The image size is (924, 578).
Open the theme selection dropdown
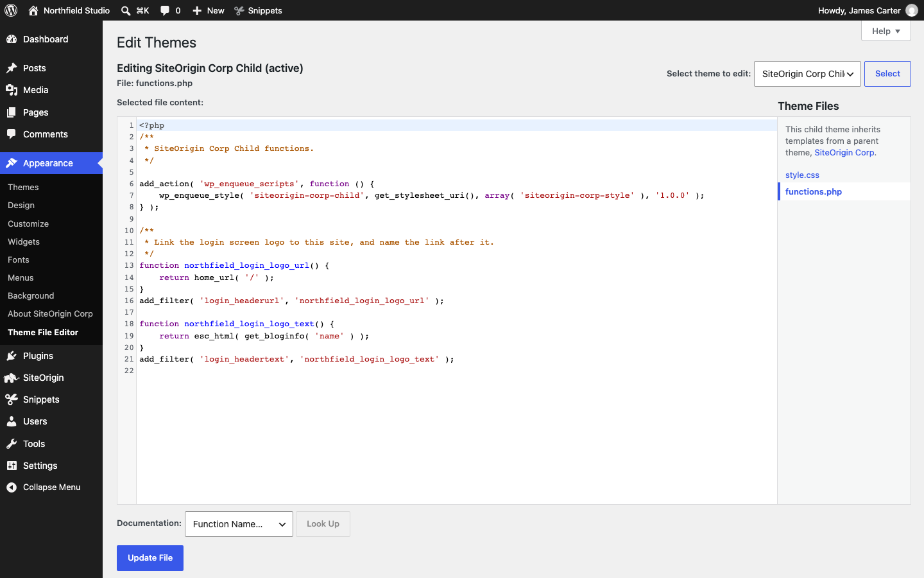[x=807, y=74]
